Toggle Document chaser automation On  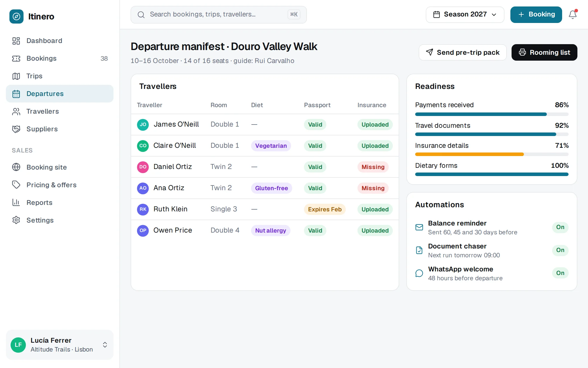[x=560, y=250]
